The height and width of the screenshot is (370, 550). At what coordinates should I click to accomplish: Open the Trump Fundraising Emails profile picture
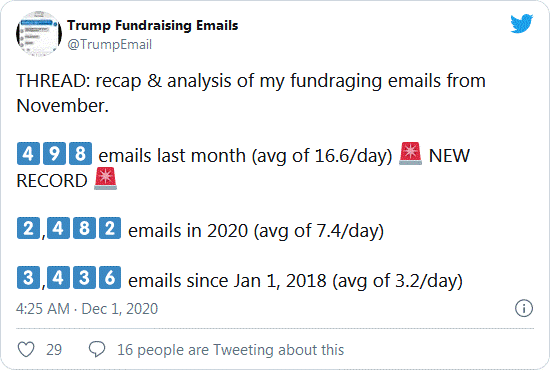[39, 34]
